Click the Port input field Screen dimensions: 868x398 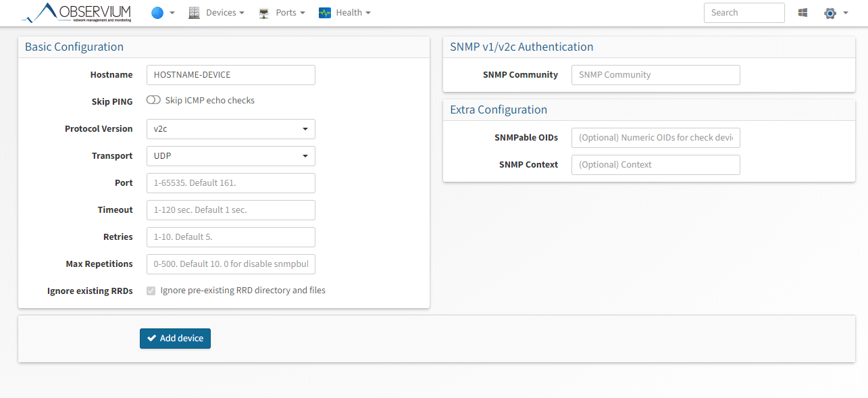click(230, 183)
